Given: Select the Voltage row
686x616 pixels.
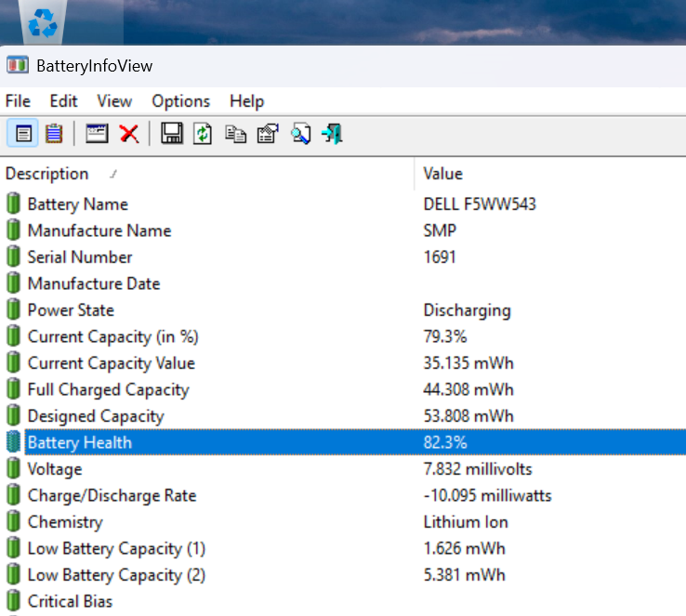Looking at the screenshot, I should click(x=343, y=469).
